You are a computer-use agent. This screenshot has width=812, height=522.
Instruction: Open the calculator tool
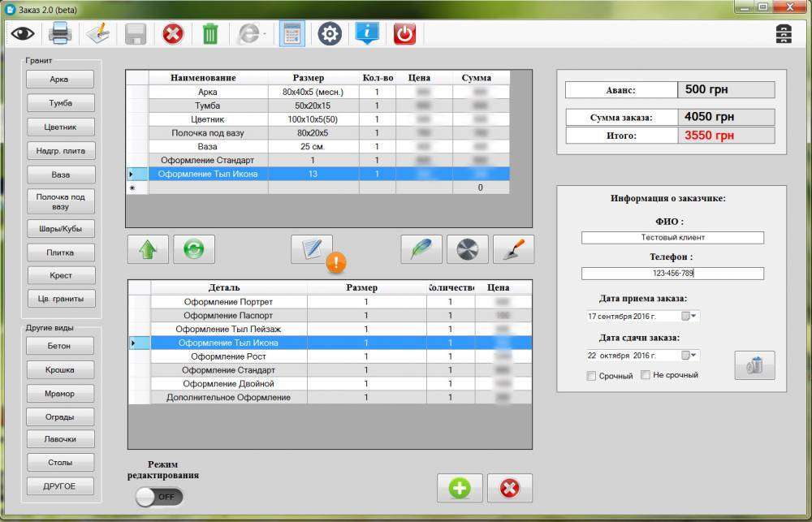pyautogui.click(x=292, y=34)
